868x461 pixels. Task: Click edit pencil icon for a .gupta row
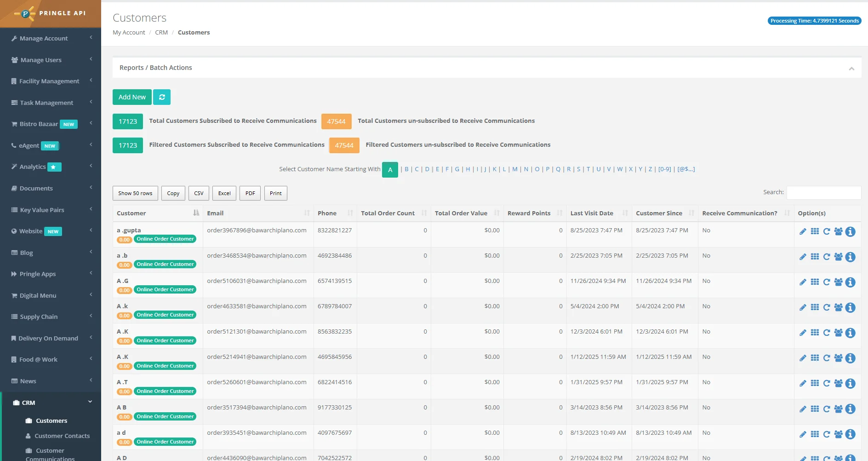[x=803, y=231]
